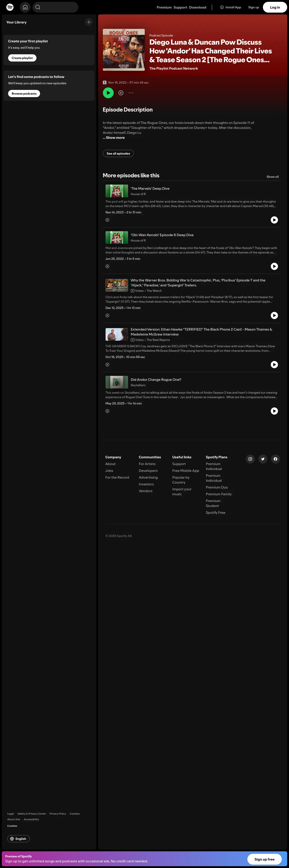Click the plus icon in Your Library

(x=89, y=22)
